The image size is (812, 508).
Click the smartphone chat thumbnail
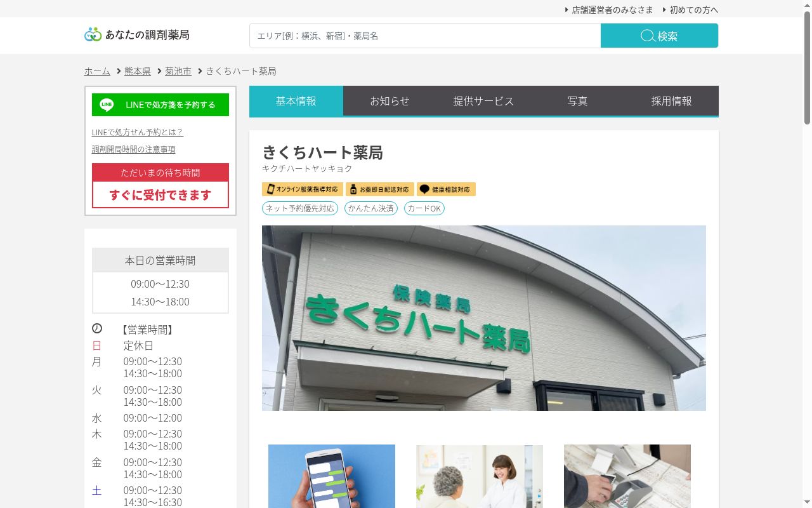(332, 476)
